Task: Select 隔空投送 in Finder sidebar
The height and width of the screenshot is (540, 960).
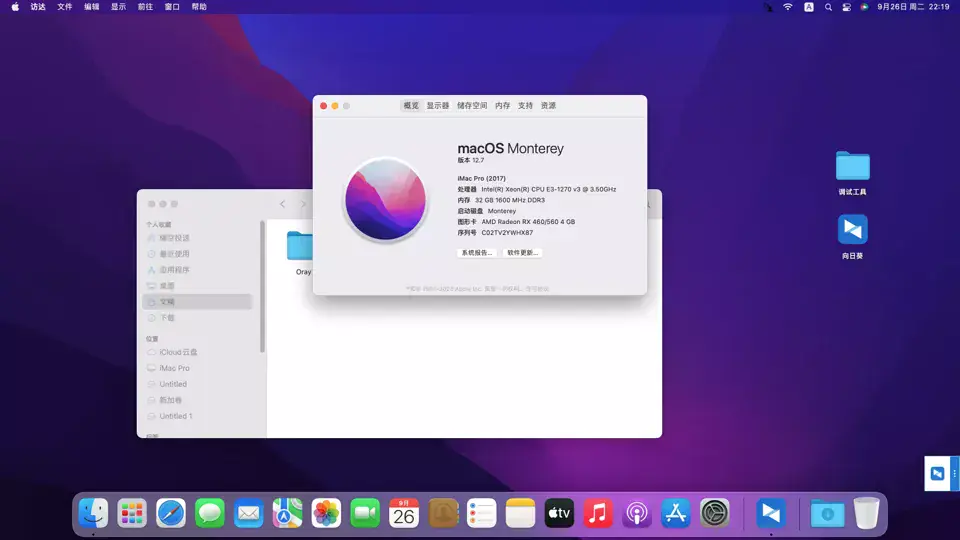Action: coord(197,238)
